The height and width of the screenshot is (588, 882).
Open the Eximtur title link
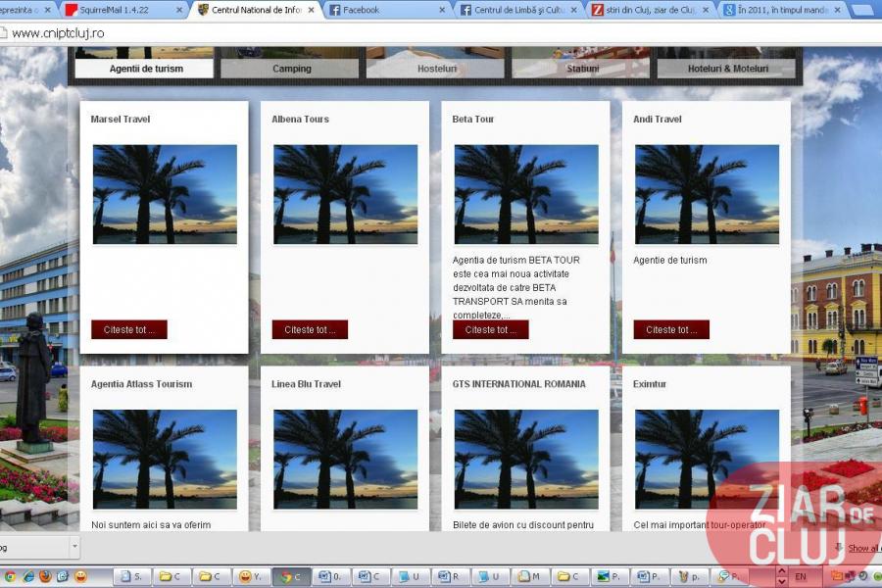click(x=650, y=384)
